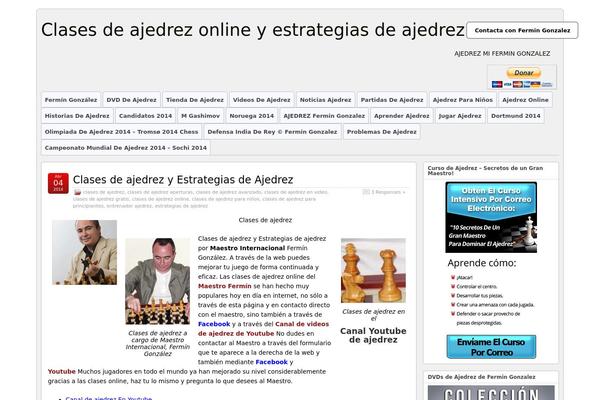Open photo of maestro at chessboard
Screen dimensions: 600x400
click(157, 281)
